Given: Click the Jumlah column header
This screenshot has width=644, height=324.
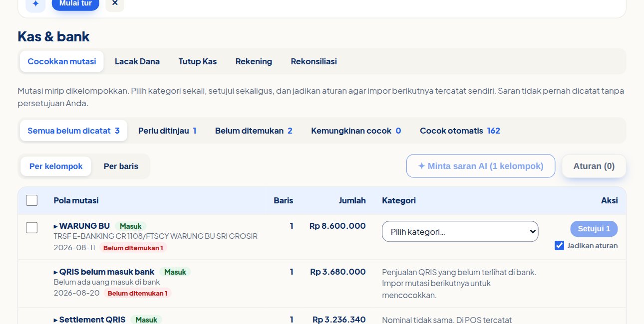Looking at the screenshot, I should pyautogui.click(x=352, y=200).
